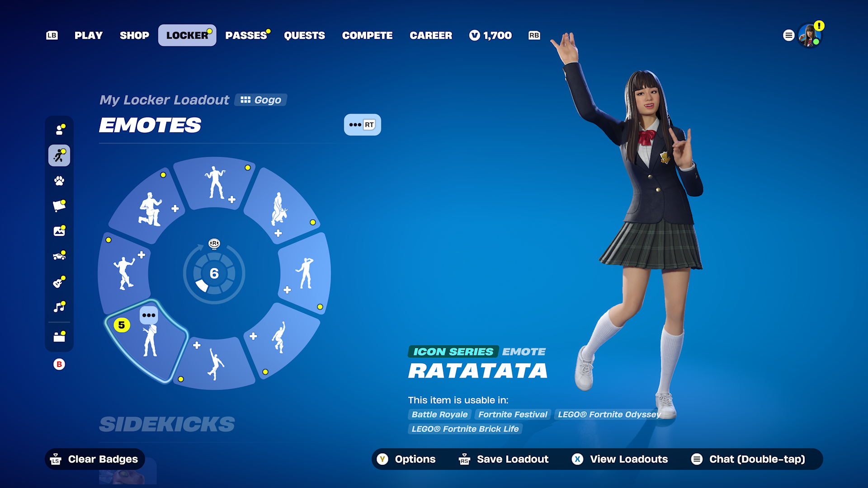Open the RT more options button
Viewport: 868px width, 488px height.
click(362, 125)
